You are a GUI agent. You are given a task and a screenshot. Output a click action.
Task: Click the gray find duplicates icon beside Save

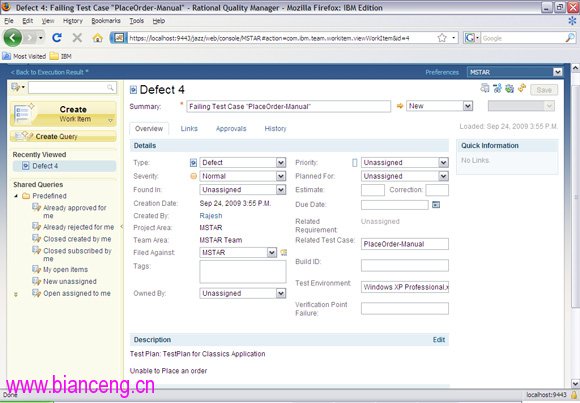click(x=485, y=88)
